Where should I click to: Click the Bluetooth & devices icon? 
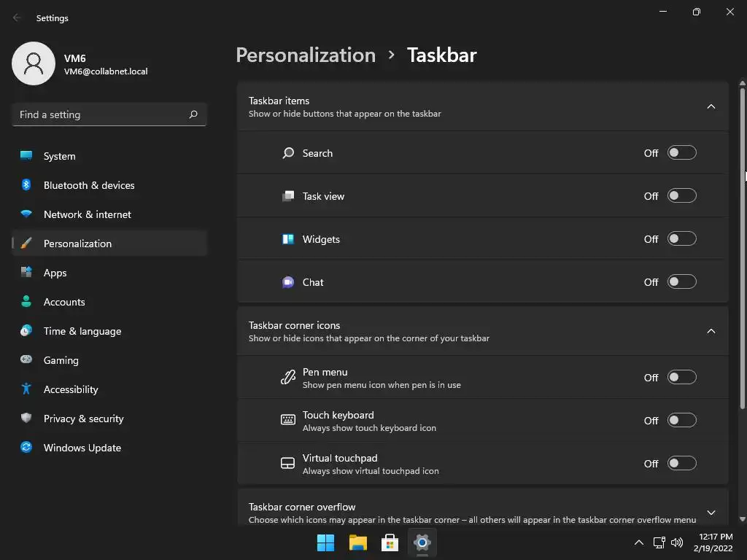26,185
